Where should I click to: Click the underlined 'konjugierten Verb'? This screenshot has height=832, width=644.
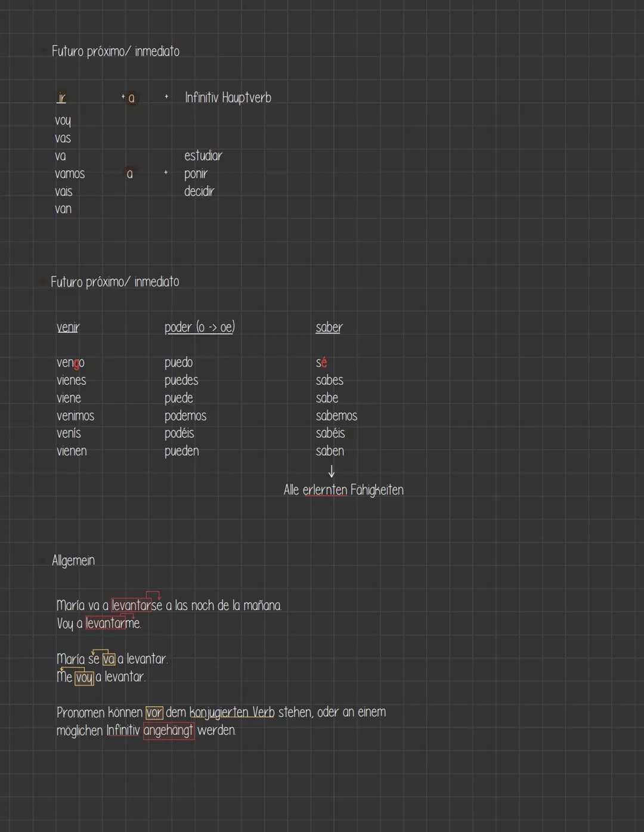pos(232,713)
